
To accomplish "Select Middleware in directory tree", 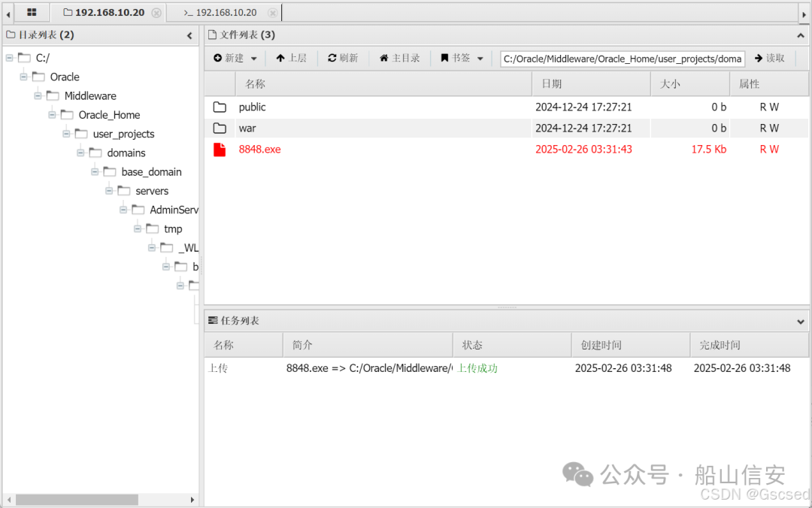I will (90, 96).
